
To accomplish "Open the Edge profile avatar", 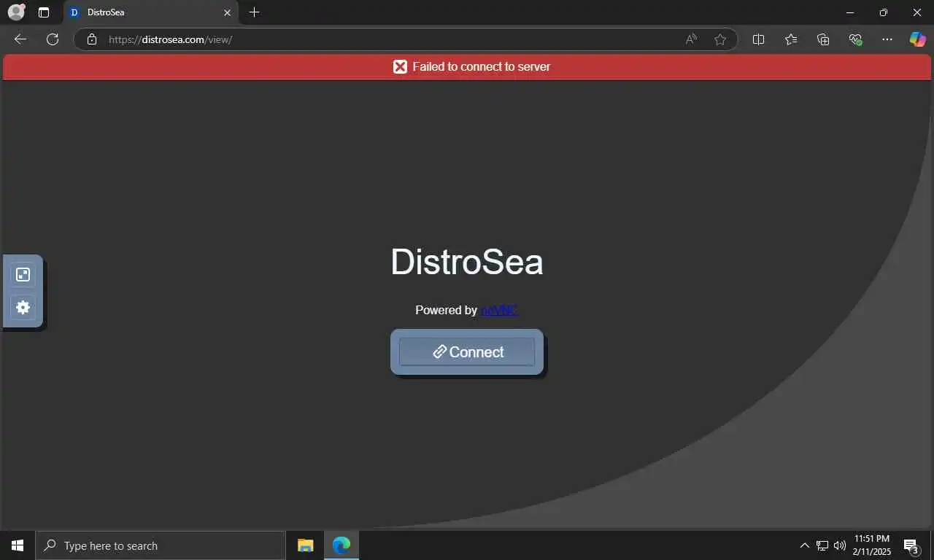I will click(x=16, y=12).
